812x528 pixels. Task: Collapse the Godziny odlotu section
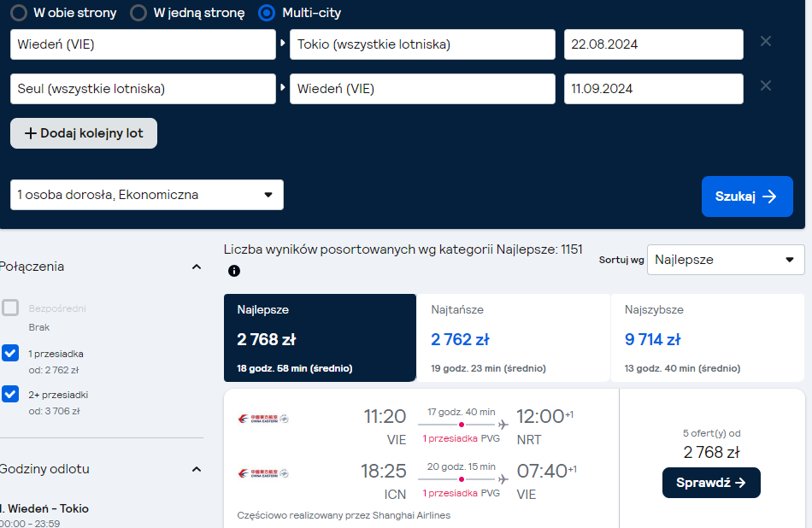pyautogui.click(x=197, y=470)
